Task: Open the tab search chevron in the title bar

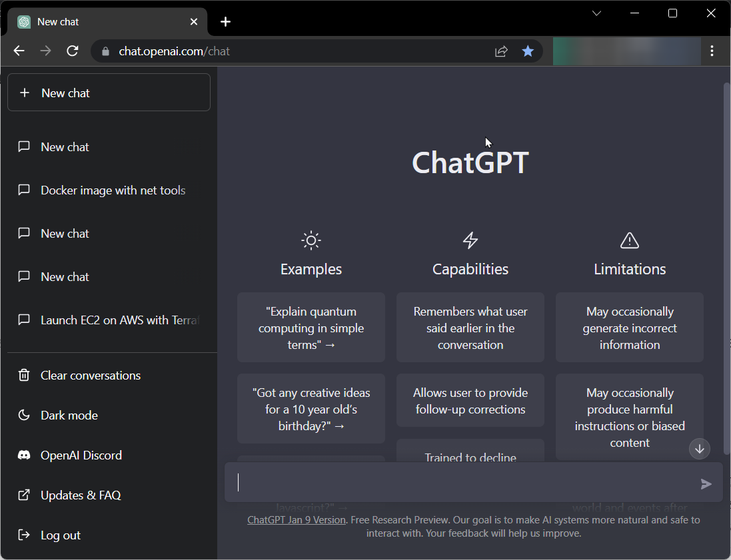Action: tap(596, 13)
